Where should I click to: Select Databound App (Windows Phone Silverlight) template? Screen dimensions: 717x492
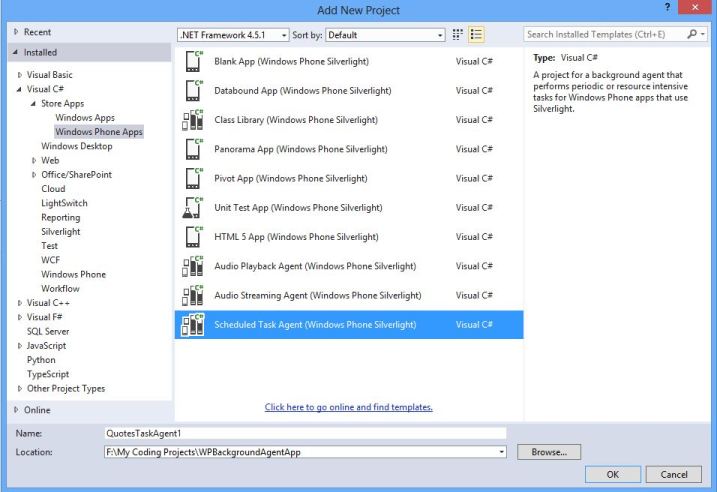[x=349, y=91]
